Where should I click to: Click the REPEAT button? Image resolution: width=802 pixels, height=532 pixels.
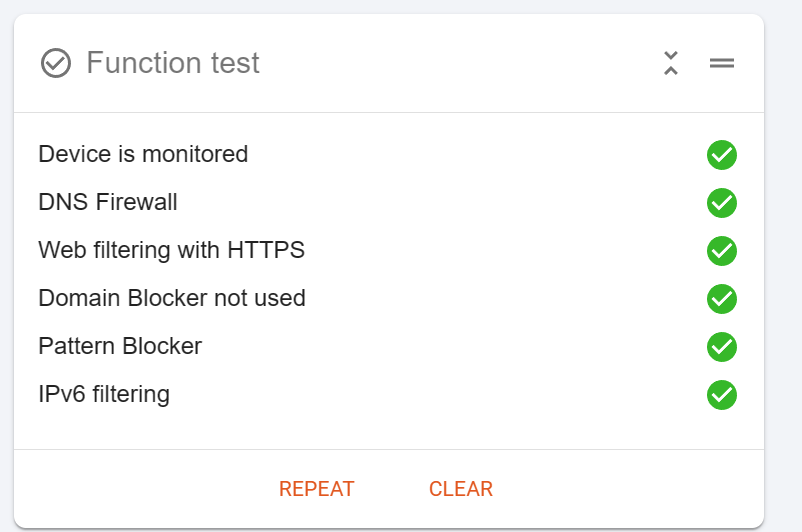317,489
